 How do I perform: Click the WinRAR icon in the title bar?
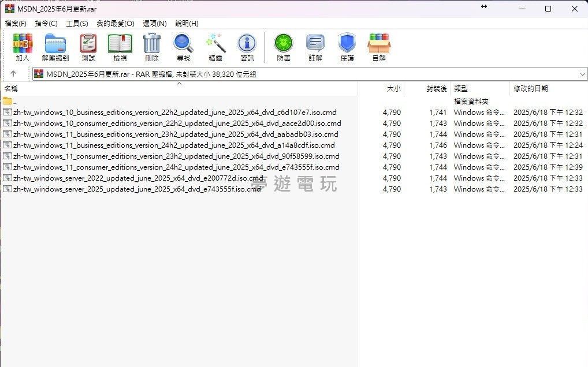tap(9, 8)
